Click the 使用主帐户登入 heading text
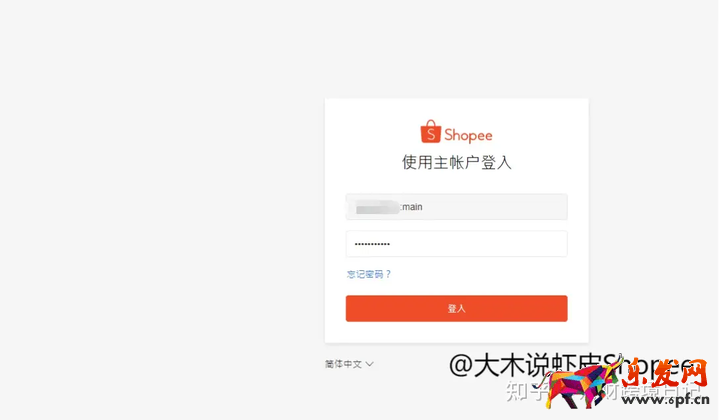This screenshot has width=720, height=420. coord(456,162)
